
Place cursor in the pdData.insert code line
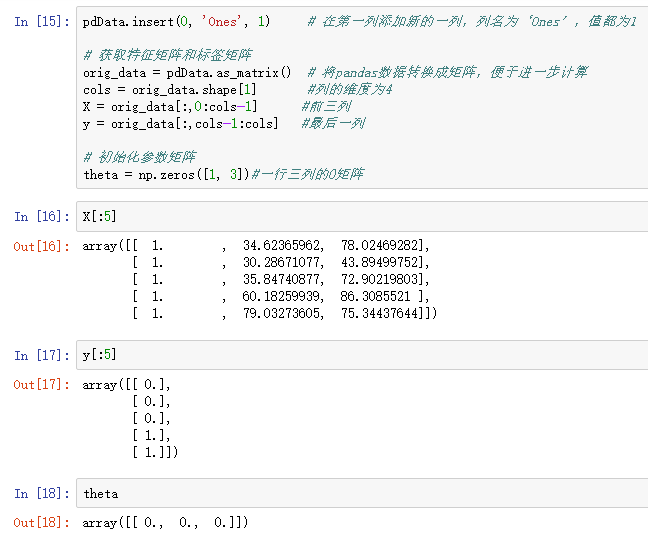pos(177,21)
